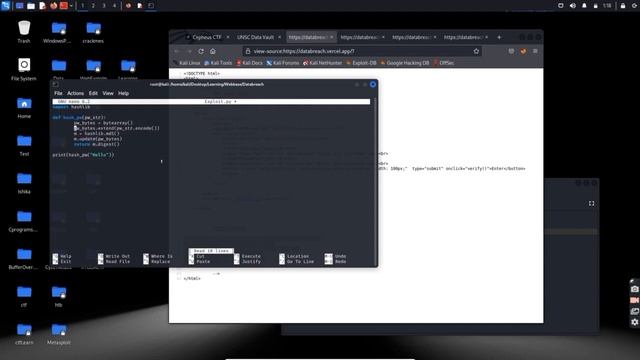Select the Cprograms folder on the desktop

click(24, 220)
